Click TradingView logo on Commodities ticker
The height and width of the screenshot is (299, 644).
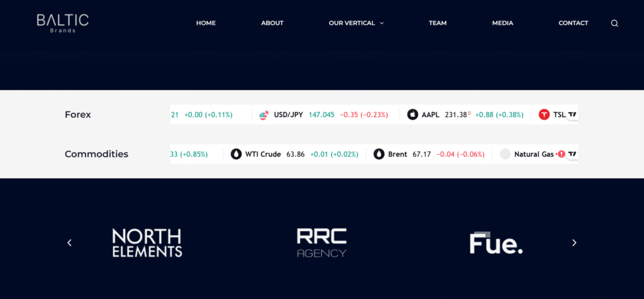[572, 154]
